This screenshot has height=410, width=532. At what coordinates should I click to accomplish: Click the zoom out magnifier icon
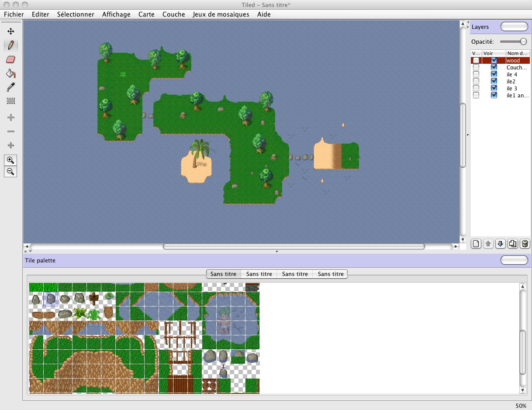[11, 172]
